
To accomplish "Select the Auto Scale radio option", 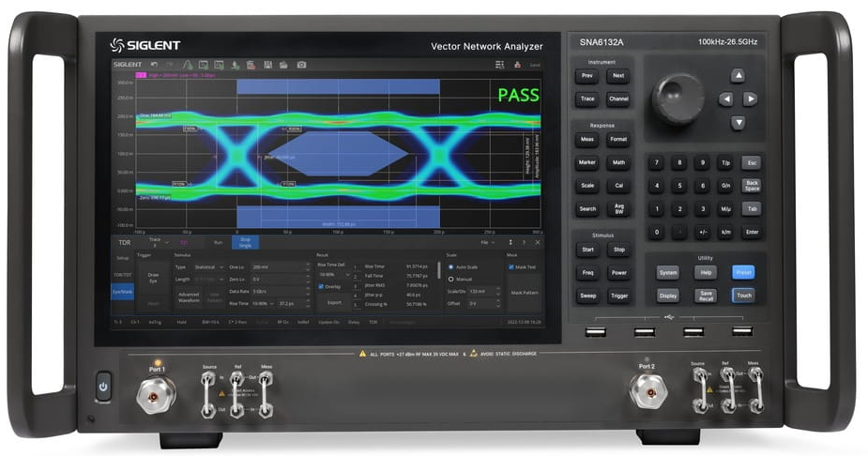I will 450,266.
